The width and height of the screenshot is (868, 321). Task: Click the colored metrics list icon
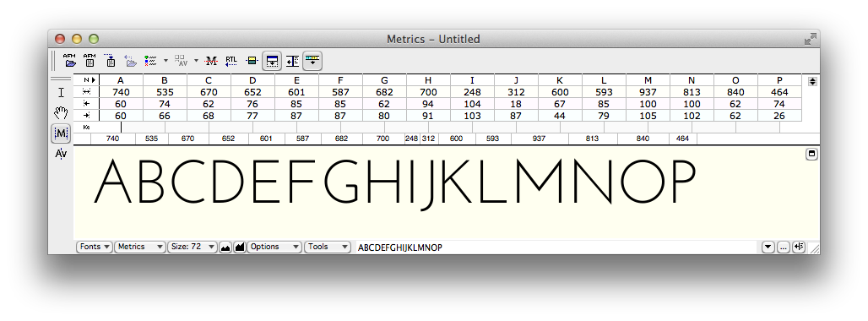[x=150, y=60]
